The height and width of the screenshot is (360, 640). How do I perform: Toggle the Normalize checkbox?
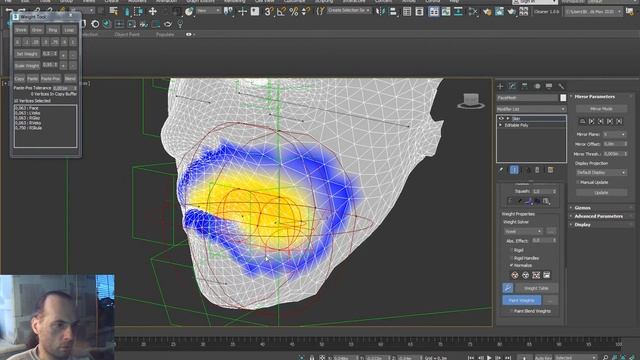coord(511,265)
